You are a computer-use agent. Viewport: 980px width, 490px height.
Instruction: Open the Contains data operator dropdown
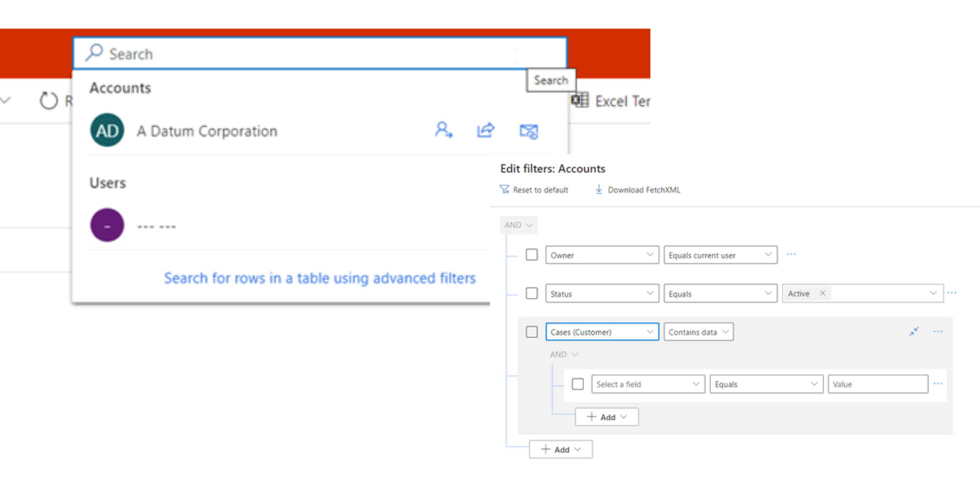pyautogui.click(x=698, y=332)
